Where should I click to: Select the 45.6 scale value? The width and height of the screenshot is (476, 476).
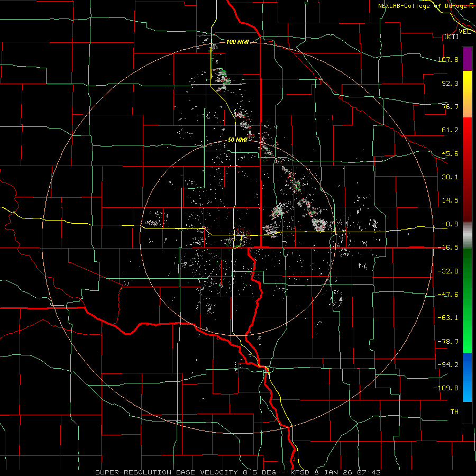450,153
